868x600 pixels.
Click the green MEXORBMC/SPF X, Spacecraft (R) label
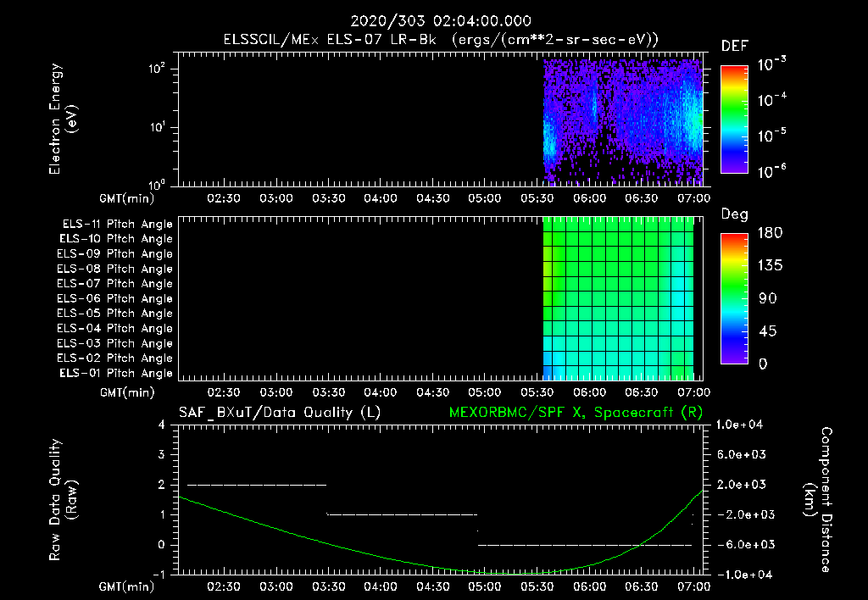[576, 413]
